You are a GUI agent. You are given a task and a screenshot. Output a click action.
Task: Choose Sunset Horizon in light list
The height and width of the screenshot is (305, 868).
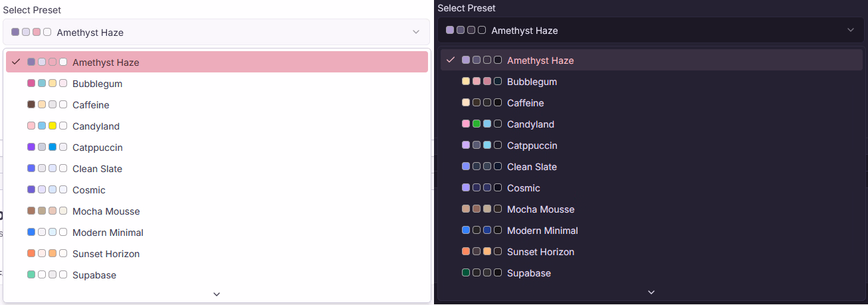217,254
